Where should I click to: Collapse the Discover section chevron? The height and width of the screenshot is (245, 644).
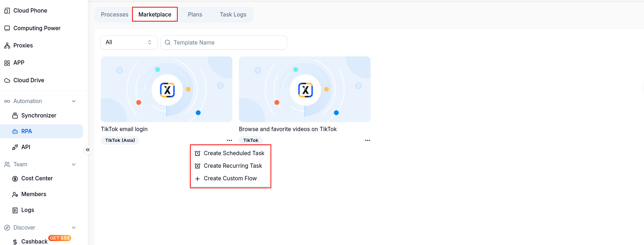pos(74,228)
